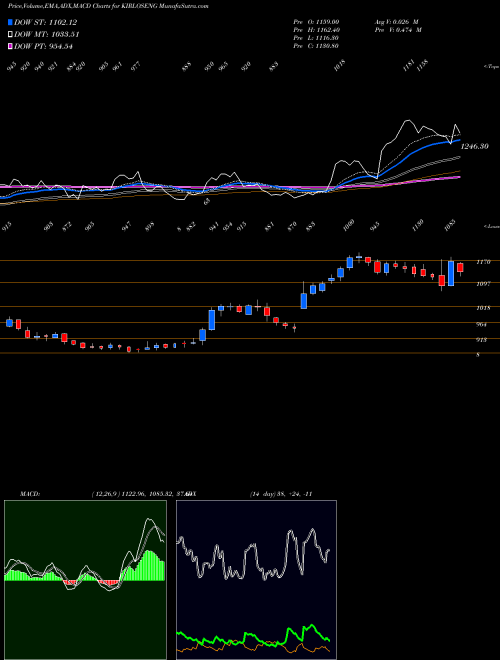Open the dark-blue ADX indicator chart panel
The width and height of the screenshot is (500, 660).
(x=256, y=580)
